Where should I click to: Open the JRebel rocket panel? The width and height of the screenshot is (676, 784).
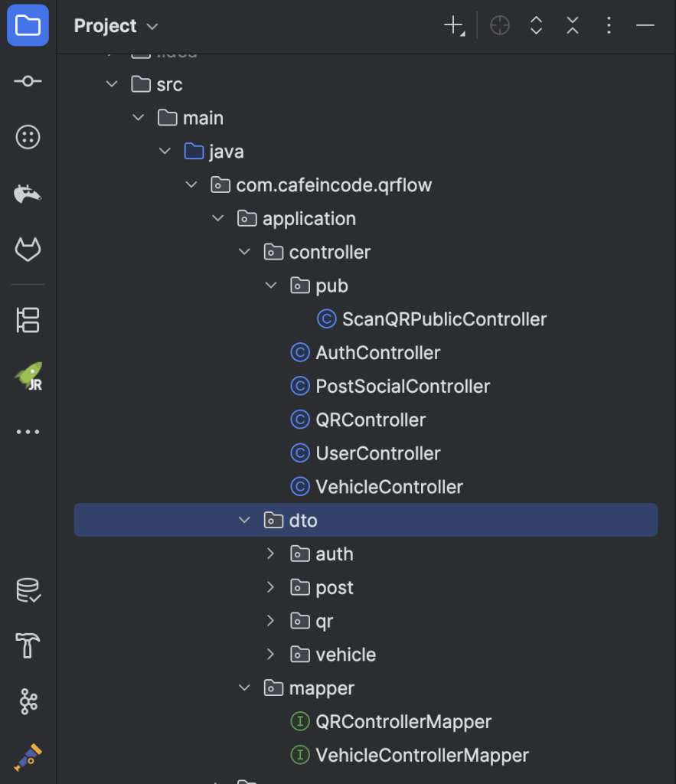[28, 377]
